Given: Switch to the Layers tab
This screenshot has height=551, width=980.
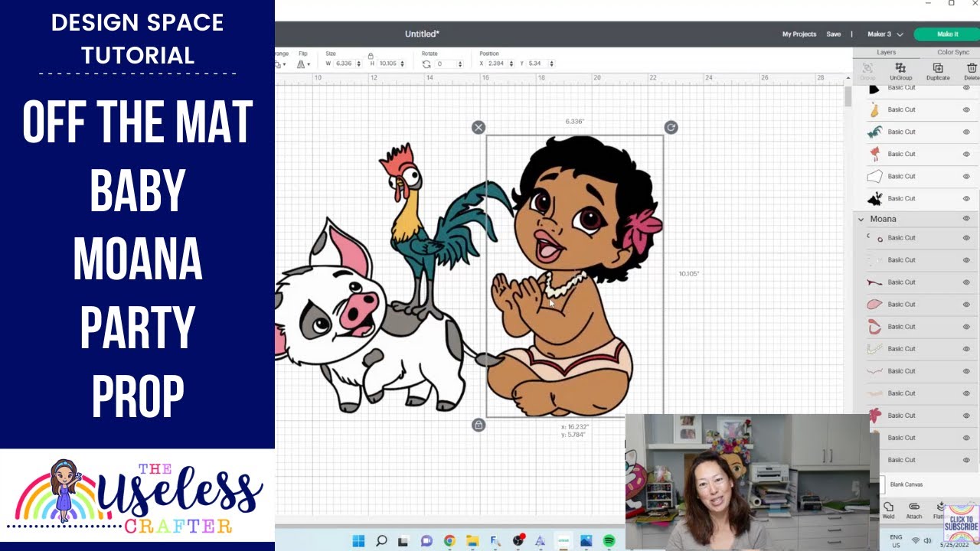Looking at the screenshot, I should 886,52.
